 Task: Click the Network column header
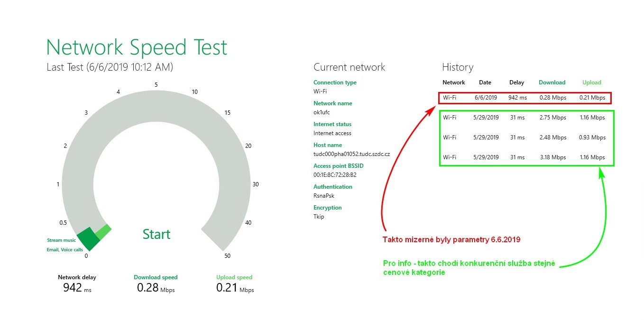(x=453, y=82)
